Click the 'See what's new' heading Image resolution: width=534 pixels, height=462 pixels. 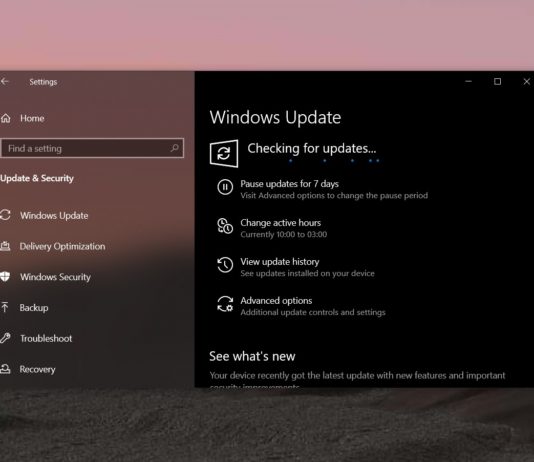click(x=252, y=356)
